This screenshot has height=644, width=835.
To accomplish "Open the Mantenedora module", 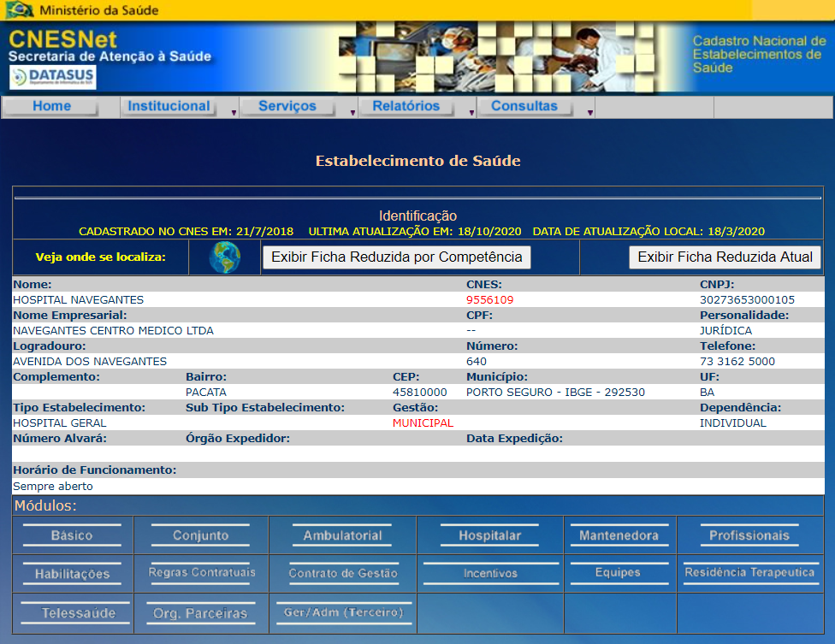I will [619, 535].
